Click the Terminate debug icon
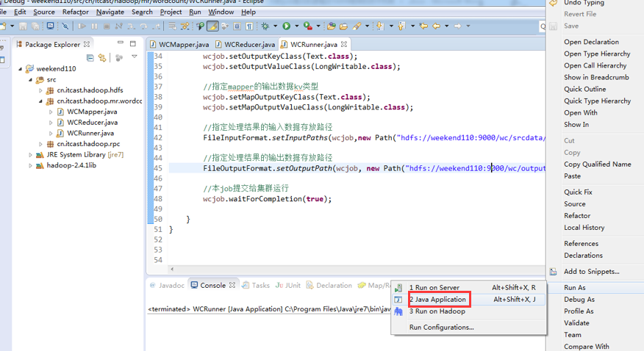 tap(107, 26)
